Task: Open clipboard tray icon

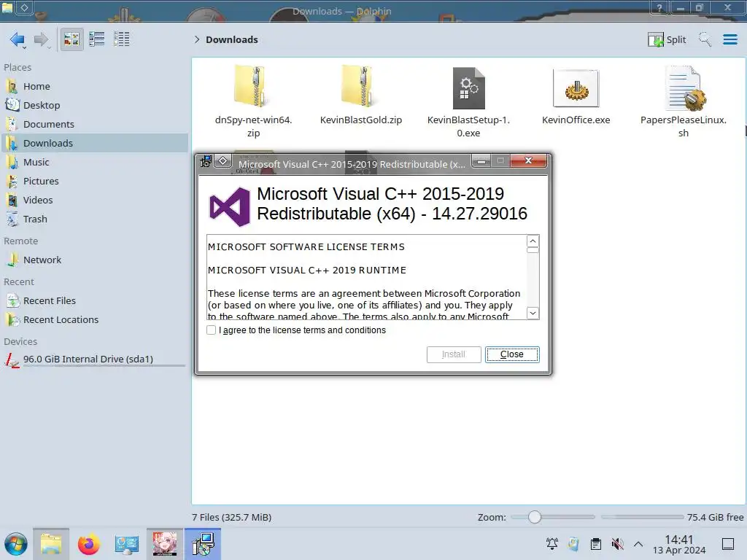Action: pyautogui.click(x=595, y=544)
